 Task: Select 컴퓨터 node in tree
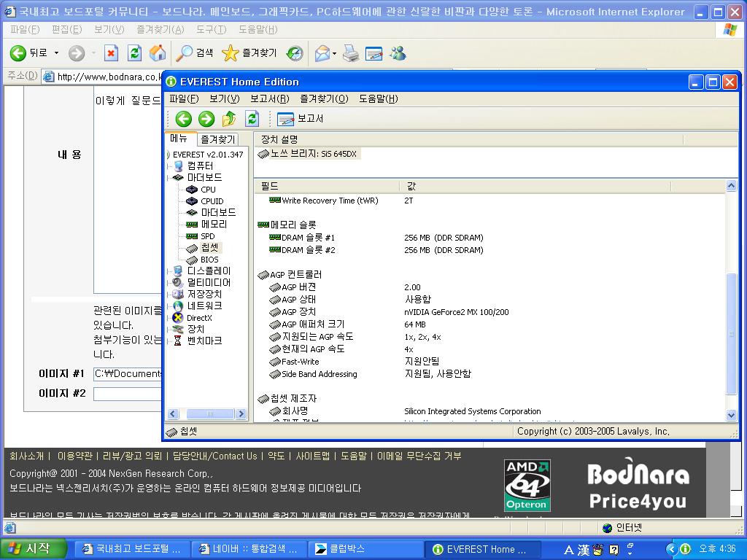pyautogui.click(x=200, y=166)
